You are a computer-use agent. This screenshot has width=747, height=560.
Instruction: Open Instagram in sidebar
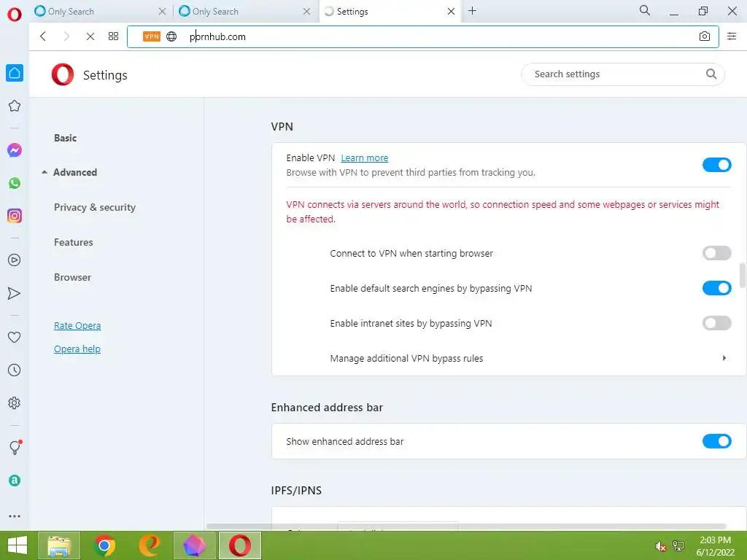tap(15, 216)
